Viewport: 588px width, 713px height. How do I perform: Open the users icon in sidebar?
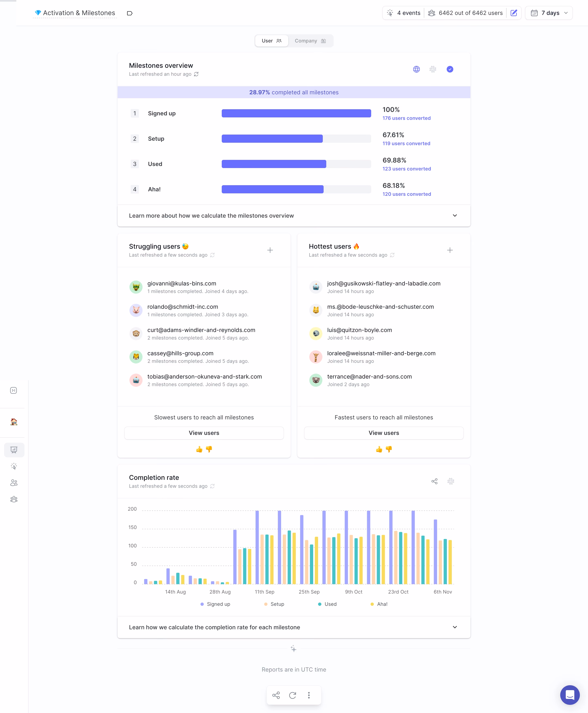14,483
